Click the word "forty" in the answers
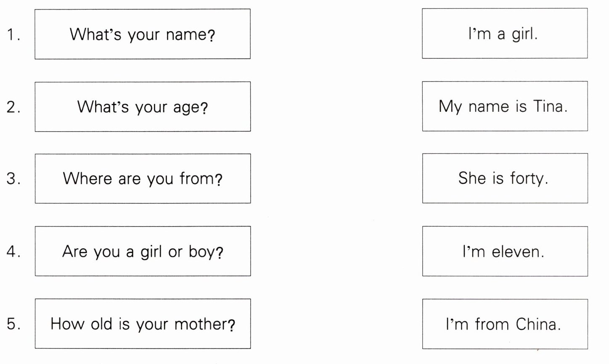 (527, 178)
